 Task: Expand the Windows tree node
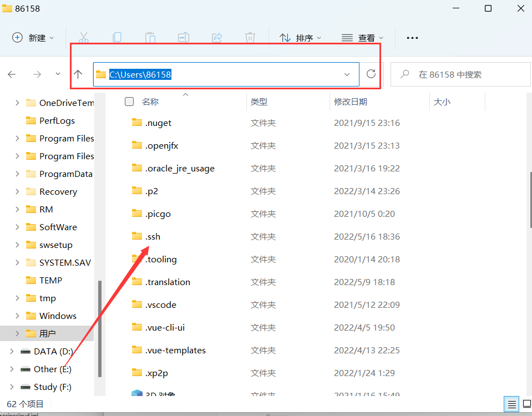[17, 316]
